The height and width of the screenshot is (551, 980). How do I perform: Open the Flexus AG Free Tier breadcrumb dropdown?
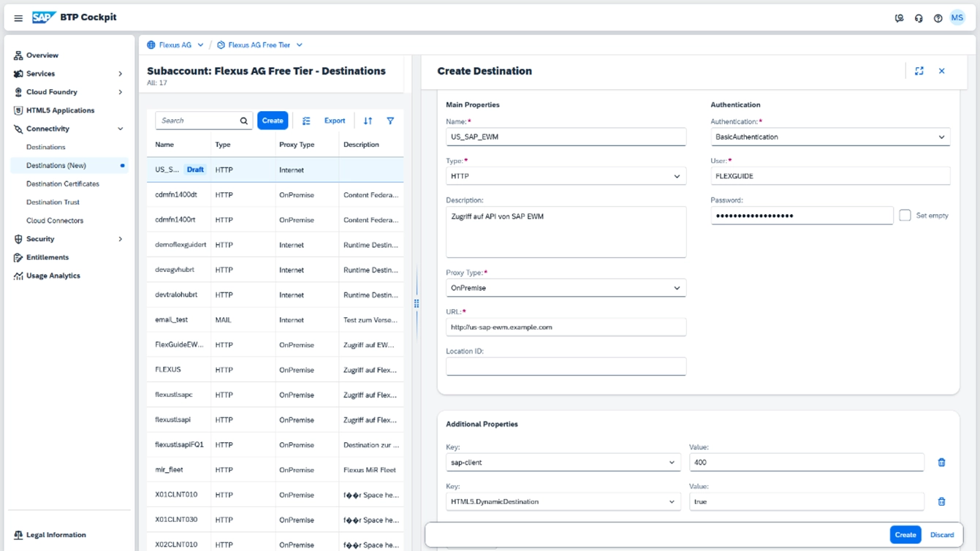click(x=299, y=45)
